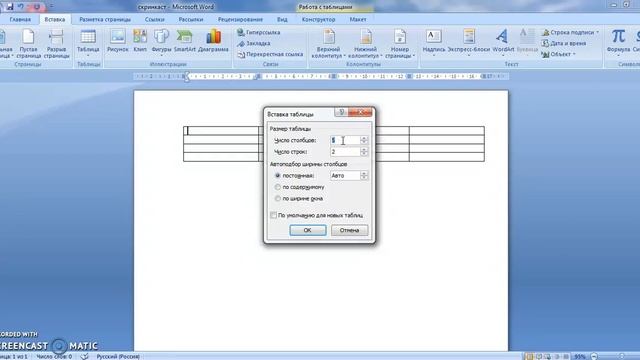Viewport: 640px width, 360px height.
Task: Insert a chart with Диаграмма
Action: point(213,41)
